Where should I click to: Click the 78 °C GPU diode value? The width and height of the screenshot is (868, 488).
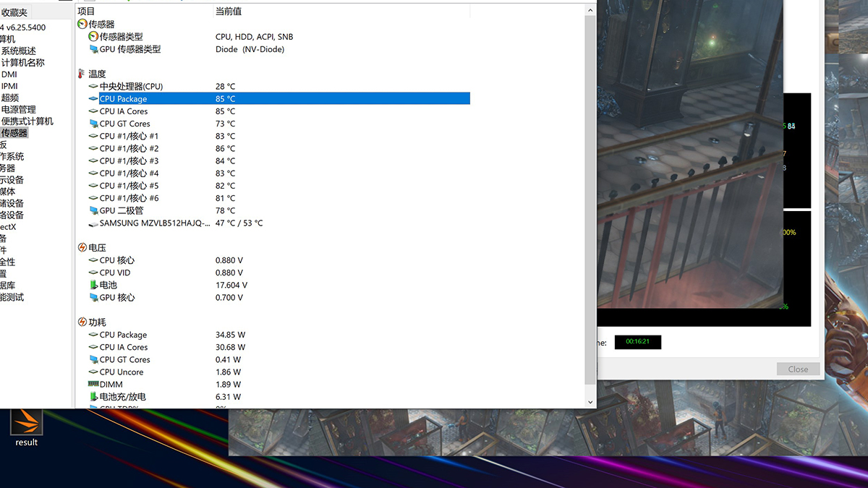225,210
